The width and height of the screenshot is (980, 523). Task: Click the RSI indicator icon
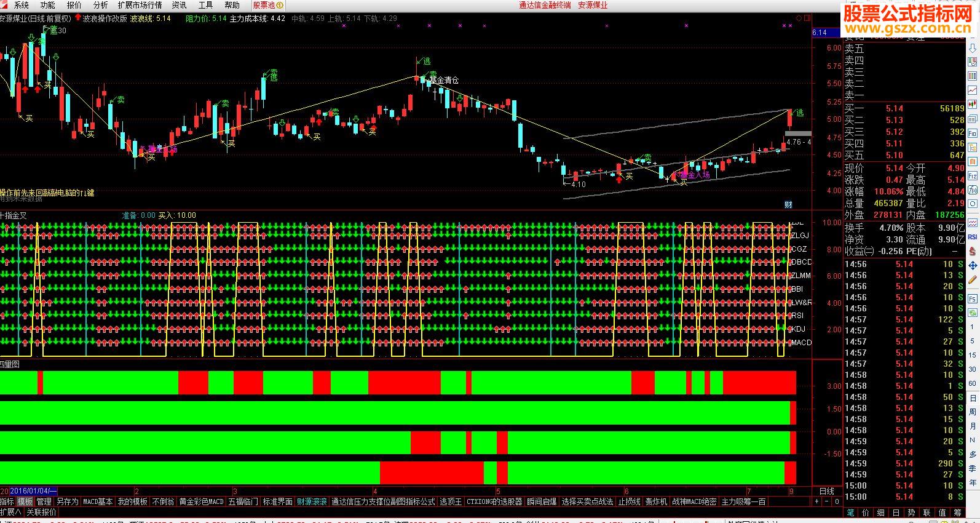[x=973, y=237]
